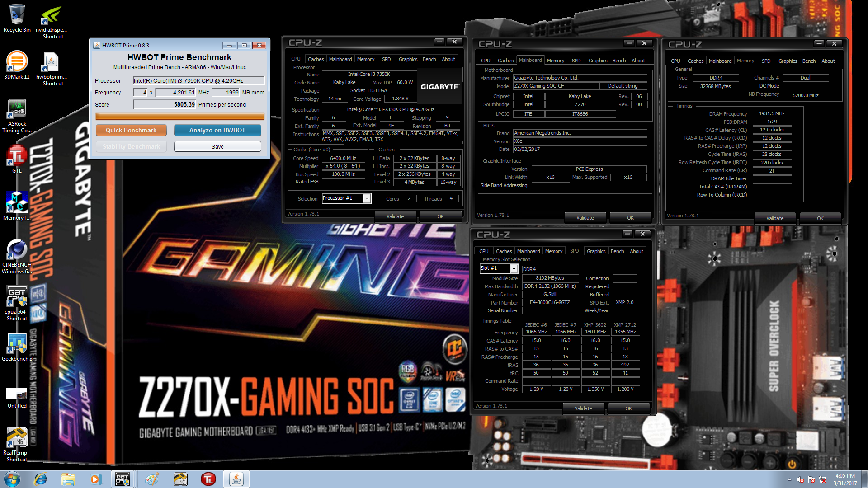The image size is (868, 488).
Task: Click the Specification Intel Core i3-7350K field
Action: click(391, 109)
